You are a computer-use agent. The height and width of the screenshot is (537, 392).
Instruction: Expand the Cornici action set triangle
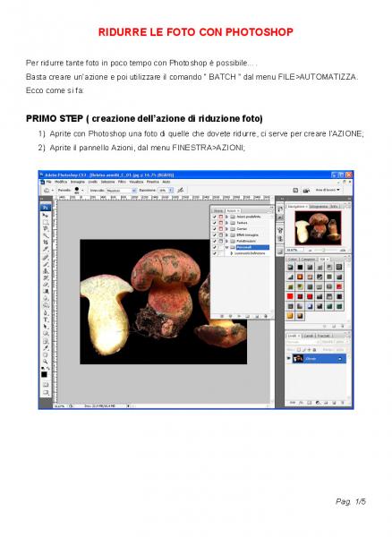pyautogui.click(x=226, y=229)
